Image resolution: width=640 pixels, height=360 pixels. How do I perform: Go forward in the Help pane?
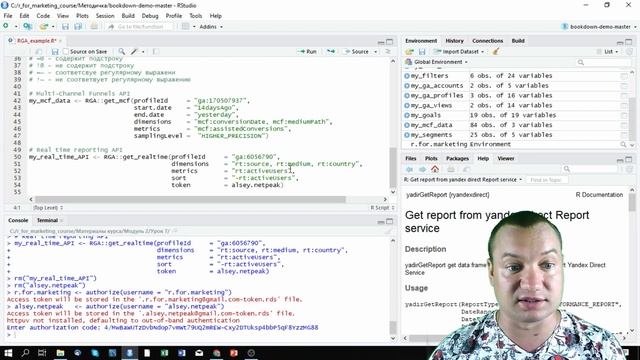click(422, 169)
